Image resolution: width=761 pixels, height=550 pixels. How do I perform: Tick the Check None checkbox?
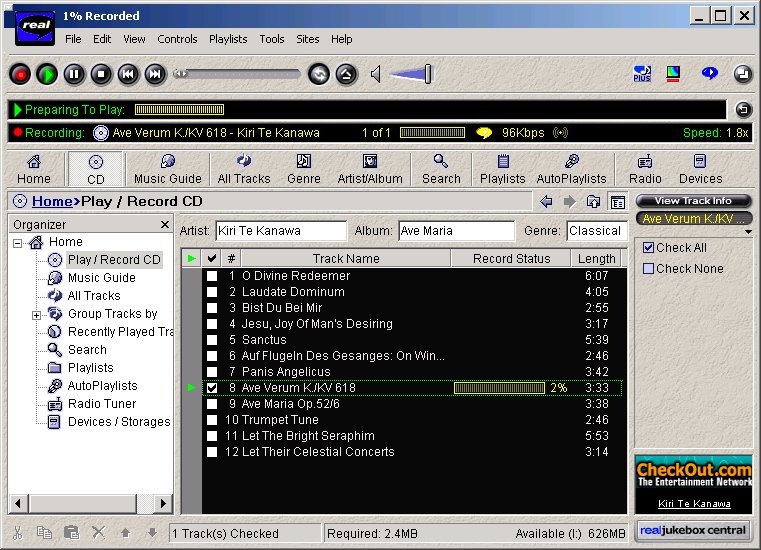pos(648,268)
